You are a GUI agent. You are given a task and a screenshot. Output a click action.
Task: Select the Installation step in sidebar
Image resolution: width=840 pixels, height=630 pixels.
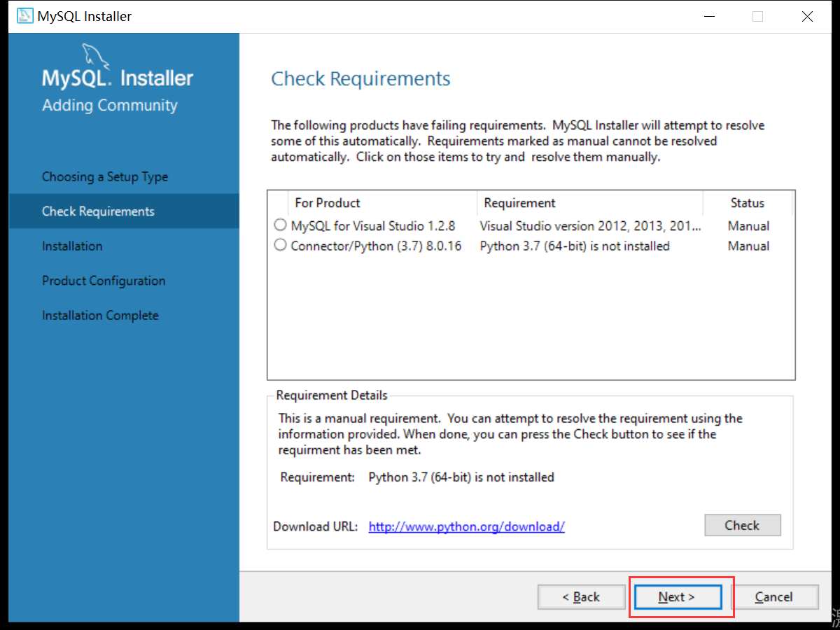(x=72, y=246)
